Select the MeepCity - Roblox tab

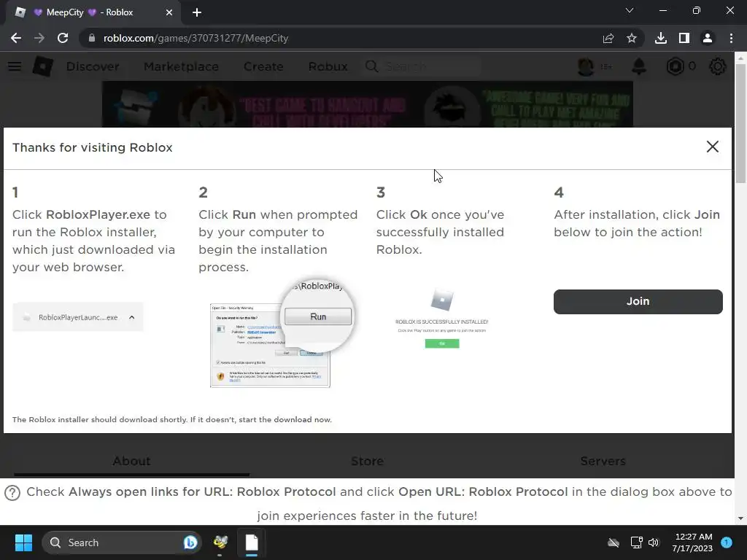93,12
